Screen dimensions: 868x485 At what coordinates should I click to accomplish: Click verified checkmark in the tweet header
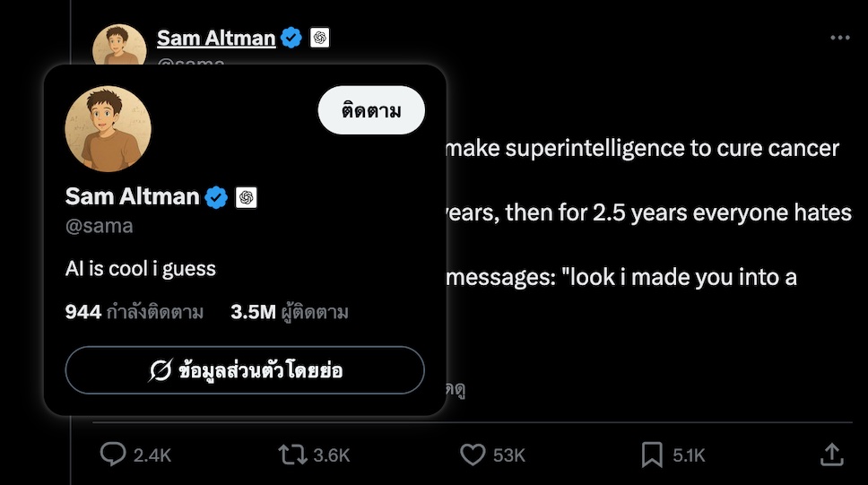[x=291, y=38]
